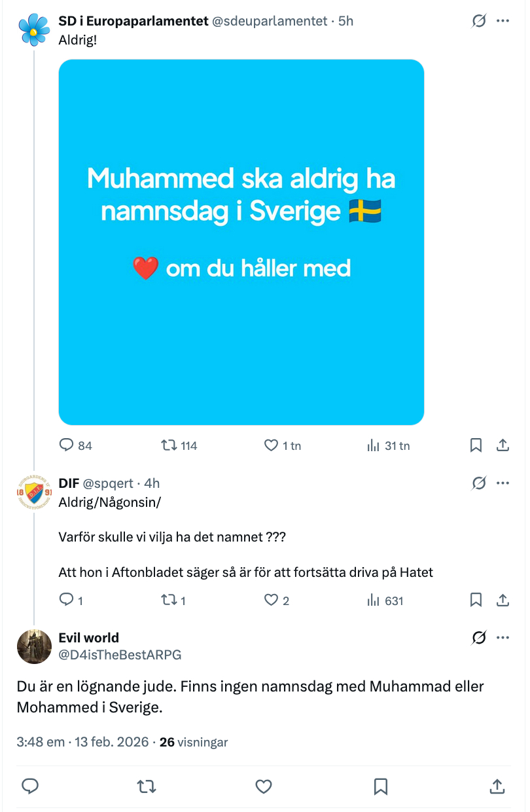Click the DIF profile avatar
This screenshot has width=530, height=812.
point(34,493)
